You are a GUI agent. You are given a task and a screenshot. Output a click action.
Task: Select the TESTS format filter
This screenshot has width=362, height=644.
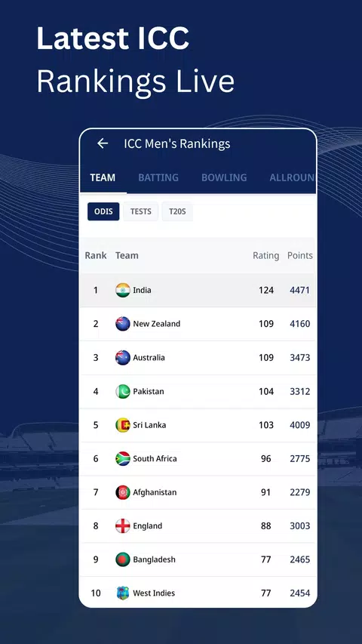click(141, 211)
